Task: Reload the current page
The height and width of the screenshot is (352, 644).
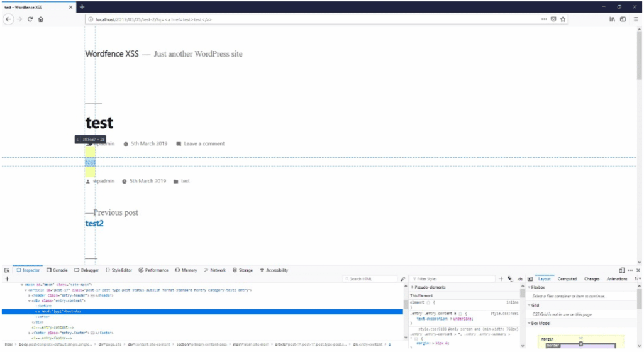Action: 30,19
